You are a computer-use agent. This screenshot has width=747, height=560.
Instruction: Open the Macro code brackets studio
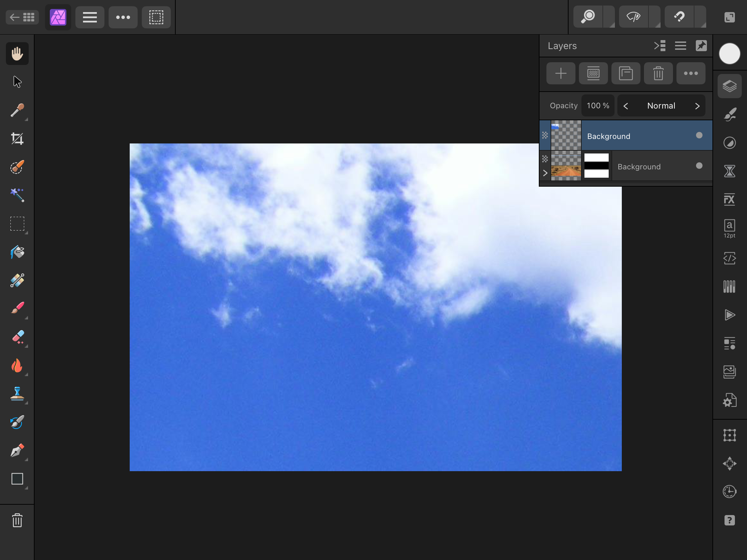click(730, 258)
